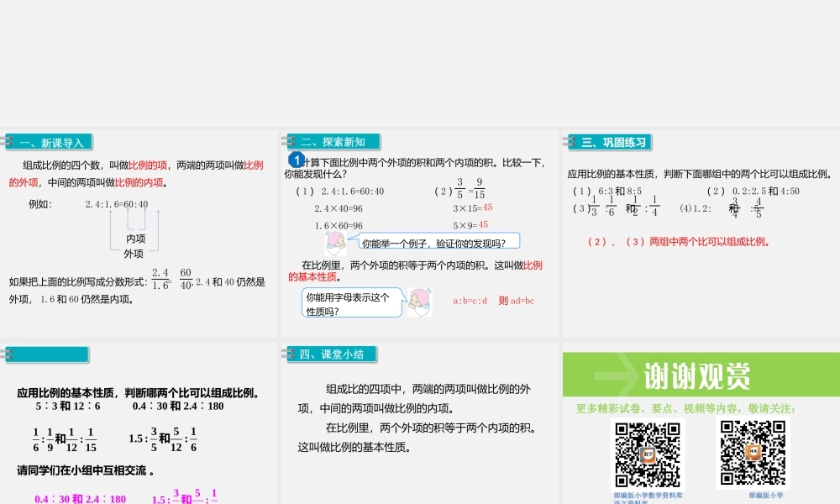Select the orange 数学 logo inside left QR code
The width and height of the screenshot is (840, 504).
(648, 454)
